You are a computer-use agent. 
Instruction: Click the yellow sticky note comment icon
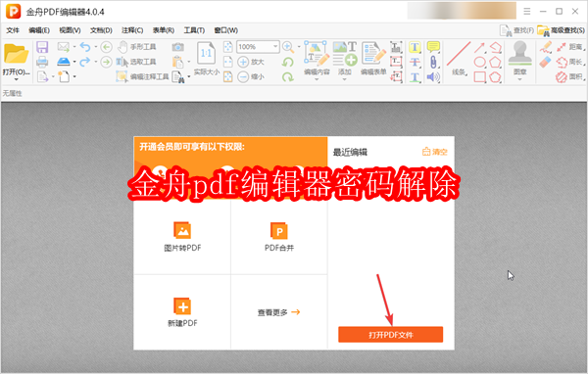click(x=433, y=47)
